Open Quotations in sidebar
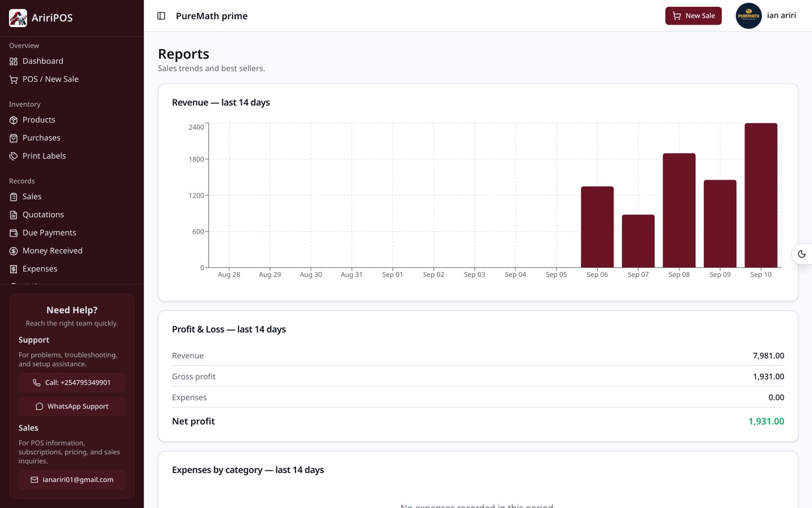This screenshot has width=812, height=508. tap(72, 214)
